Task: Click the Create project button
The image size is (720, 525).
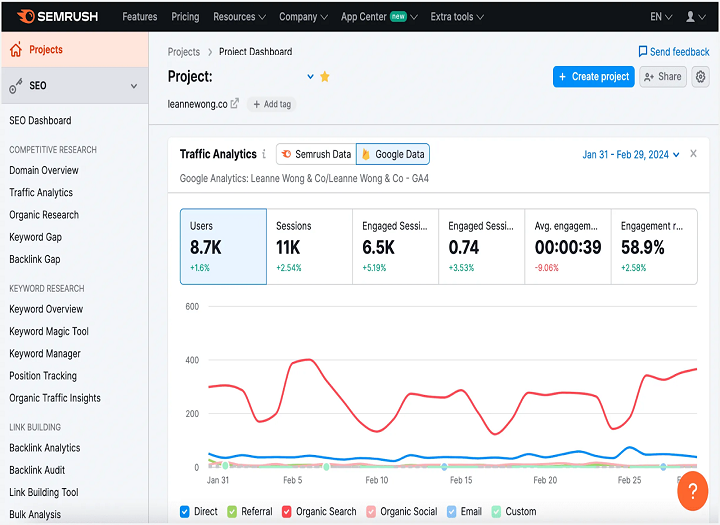Action: tap(594, 77)
